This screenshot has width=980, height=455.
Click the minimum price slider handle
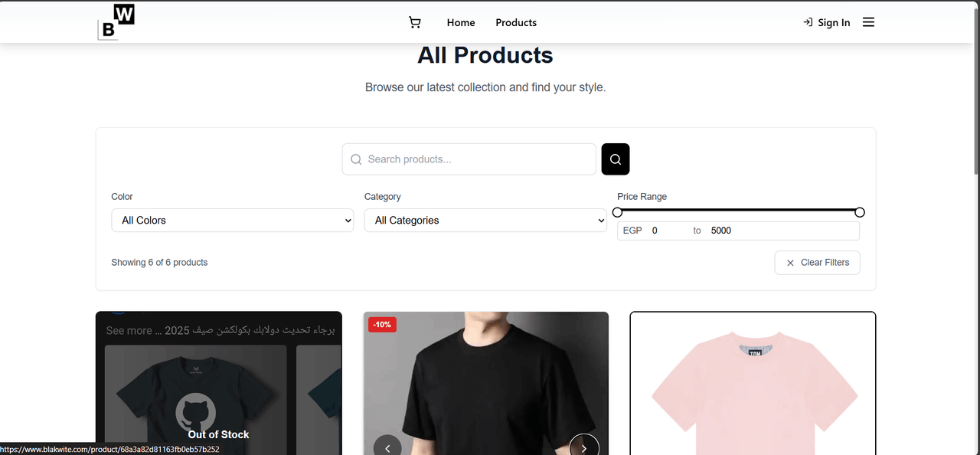[618, 212]
